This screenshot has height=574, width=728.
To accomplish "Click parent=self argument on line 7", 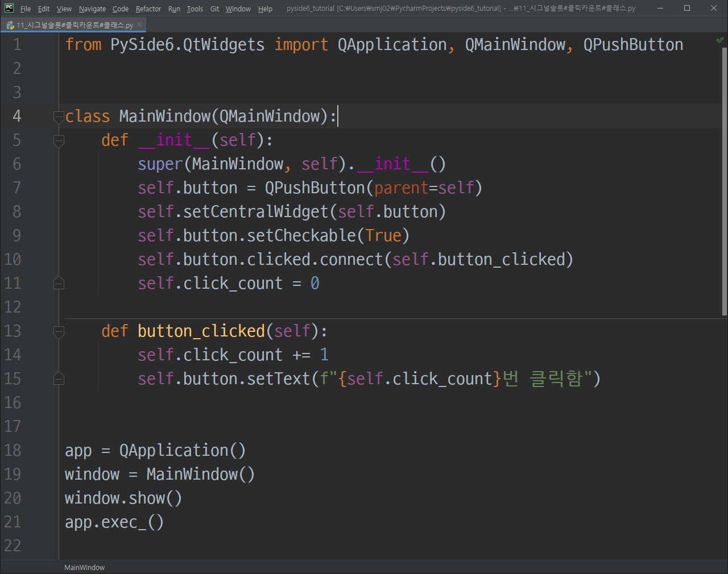I will pyautogui.click(x=424, y=188).
